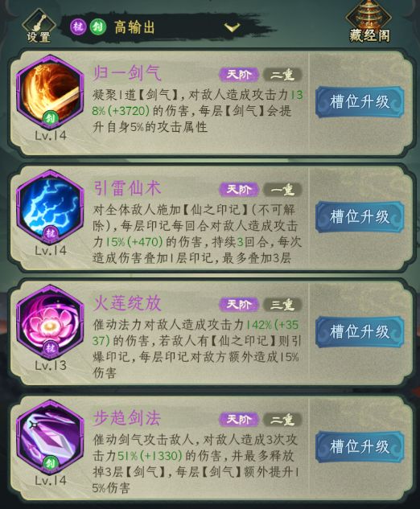Upgrade slot for 归一剑气 via 槽位升级
The image size is (420, 509).
pyautogui.click(x=360, y=101)
